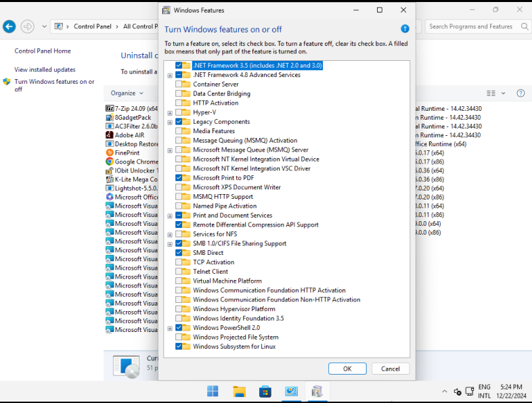532x403 pixels.
Task: Open View installed updates link
Action: [x=45, y=70]
